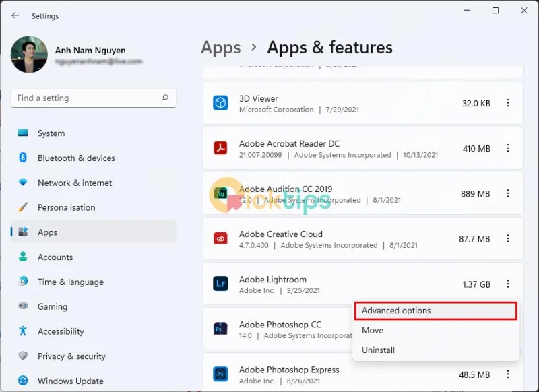The image size is (539, 392).
Task: Click the 889 MB size value
Action: pos(476,194)
